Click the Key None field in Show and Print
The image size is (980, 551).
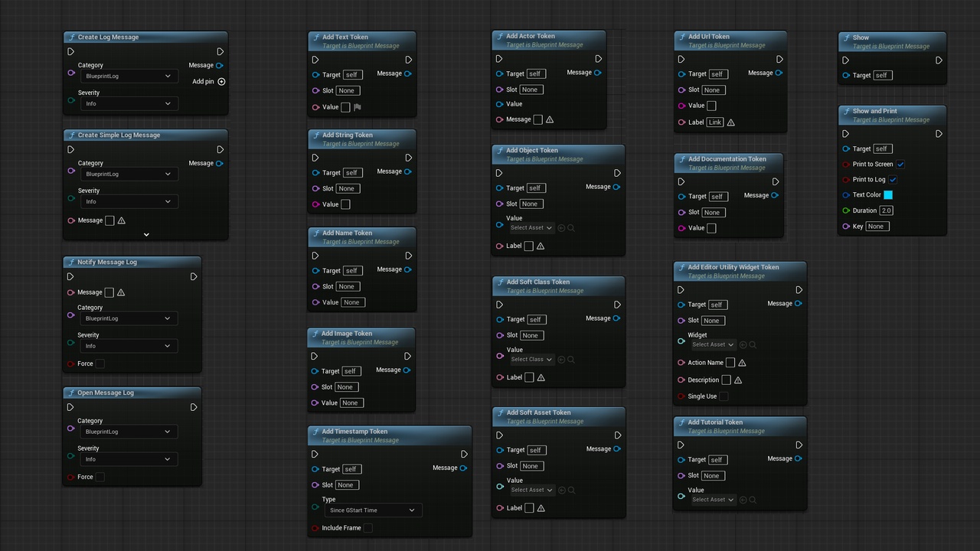click(x=877, y=227)
